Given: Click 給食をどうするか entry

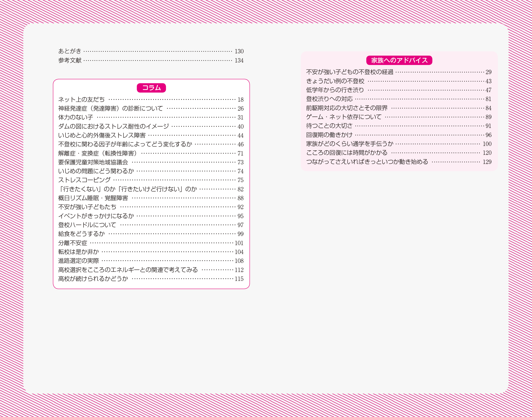Looking at the screenshot, I should [151, 234].
